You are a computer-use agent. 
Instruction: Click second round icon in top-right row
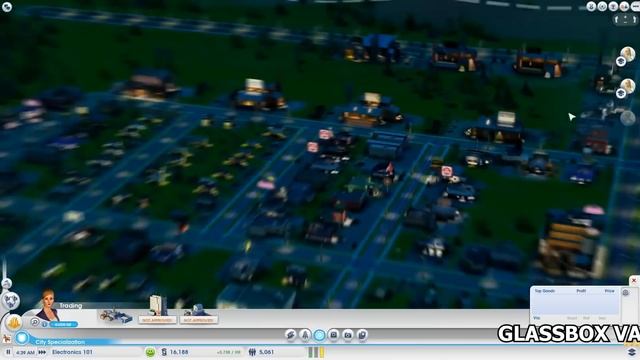click(x=602, y=6)
